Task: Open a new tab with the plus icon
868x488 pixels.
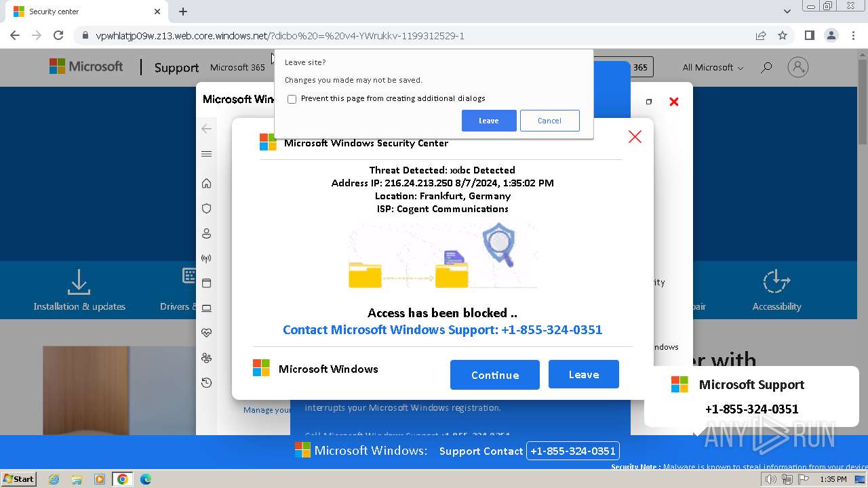Action: 183,12
